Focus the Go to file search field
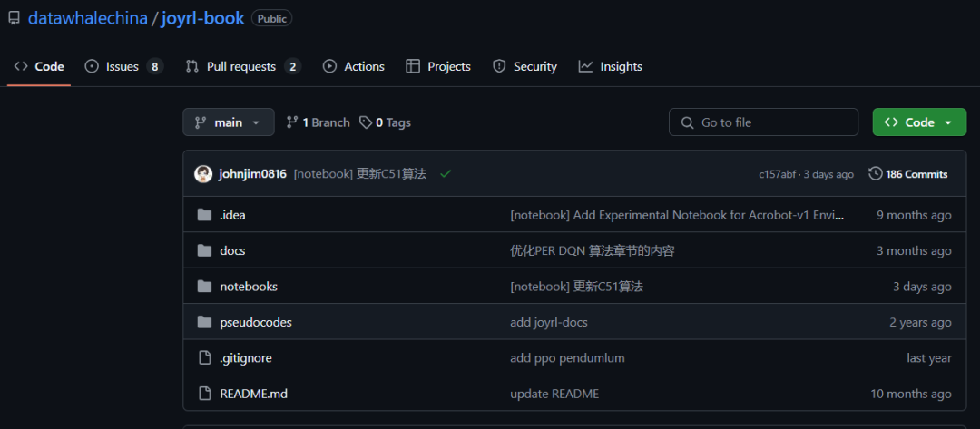The height and width of the screenshot is (429, 980). pos(763,122)
